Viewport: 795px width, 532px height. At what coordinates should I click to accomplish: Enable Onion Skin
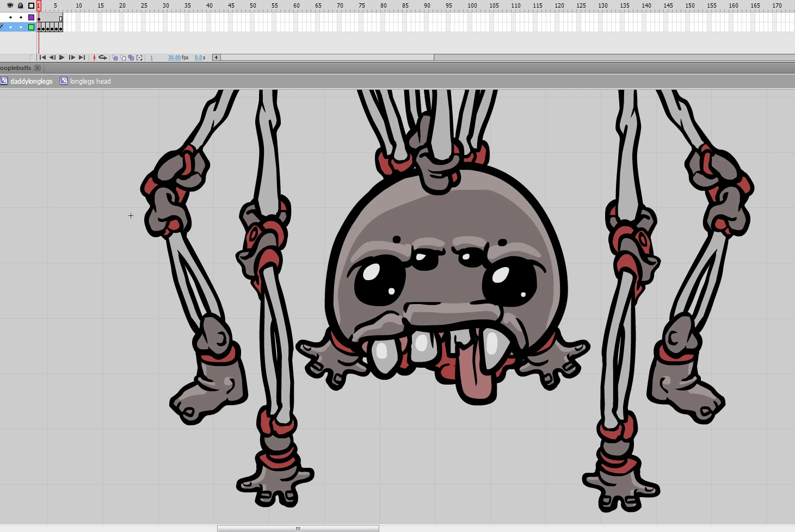(x=115, y=58)
